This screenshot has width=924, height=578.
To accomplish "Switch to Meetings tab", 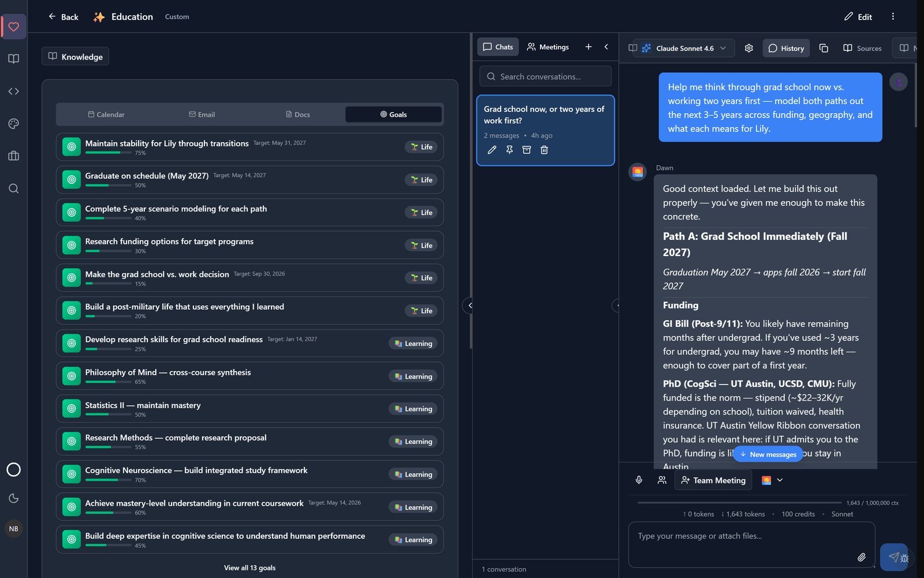I will click(x=548, y=47).
